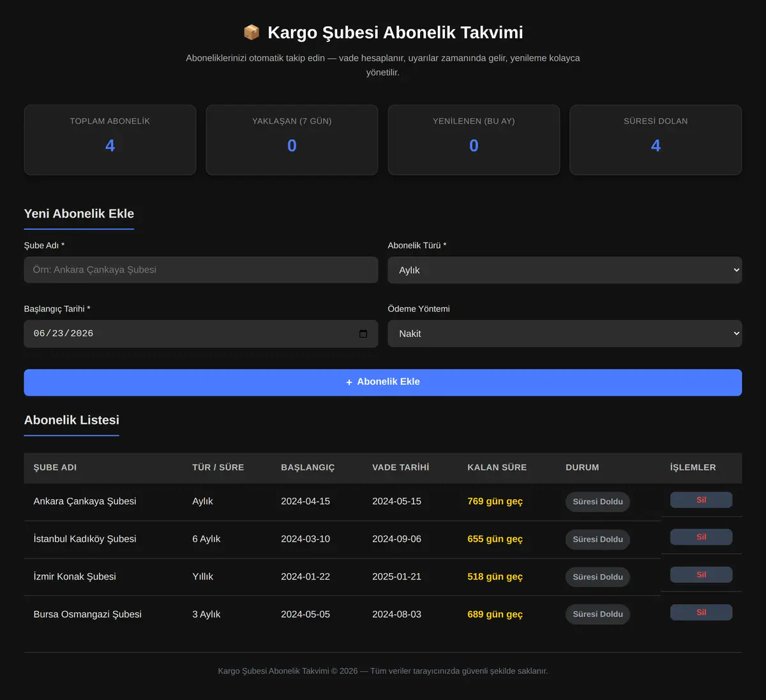The width and height of the screenshot is (766, 700).
Task: Click the Bursa Osmangazi Şubesi name cell
Action: pyautogui.click(x=87, y=614)
